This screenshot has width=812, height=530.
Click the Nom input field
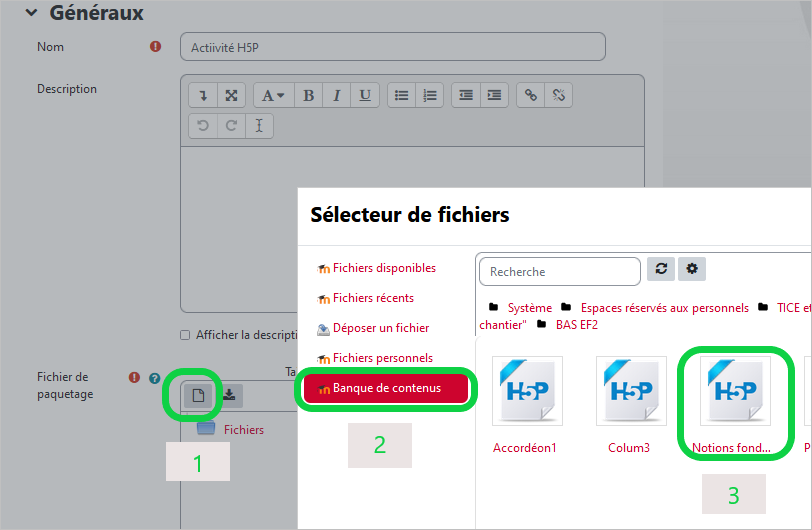(393, 47)
